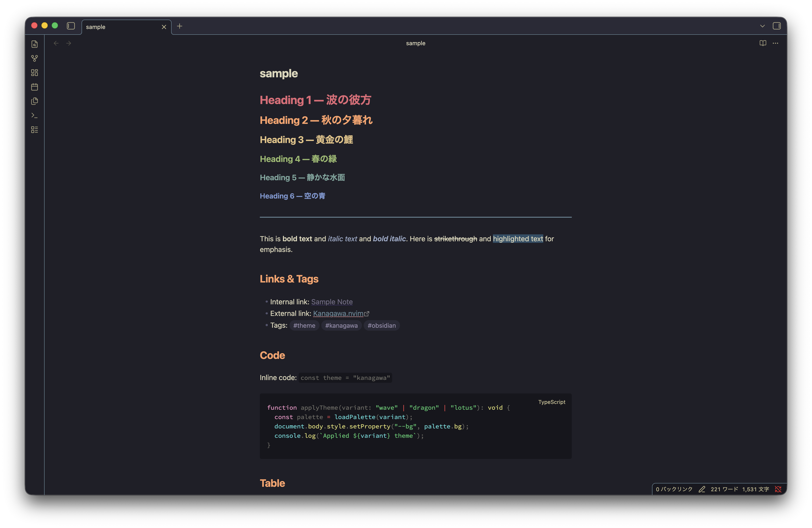Click the #theme tag
812x528 pixels.
[x=304, y=325]
